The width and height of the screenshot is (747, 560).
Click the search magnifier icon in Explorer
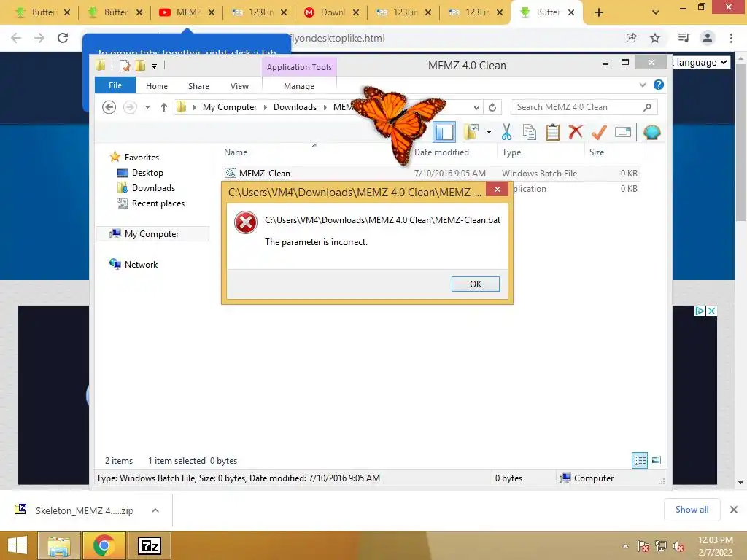point(647,107)
